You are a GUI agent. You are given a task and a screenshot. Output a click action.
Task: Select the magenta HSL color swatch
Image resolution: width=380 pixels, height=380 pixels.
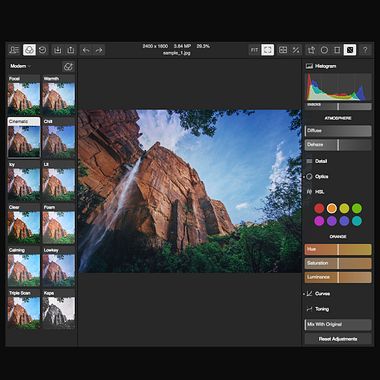point(319,221)
